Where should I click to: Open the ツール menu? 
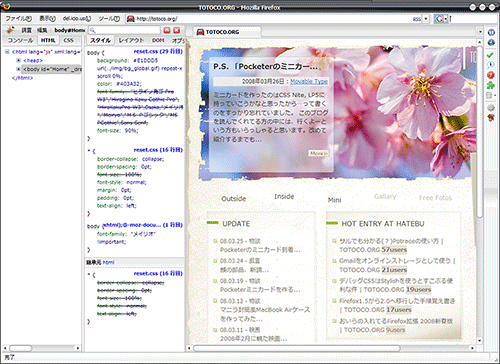coord(109,19)
